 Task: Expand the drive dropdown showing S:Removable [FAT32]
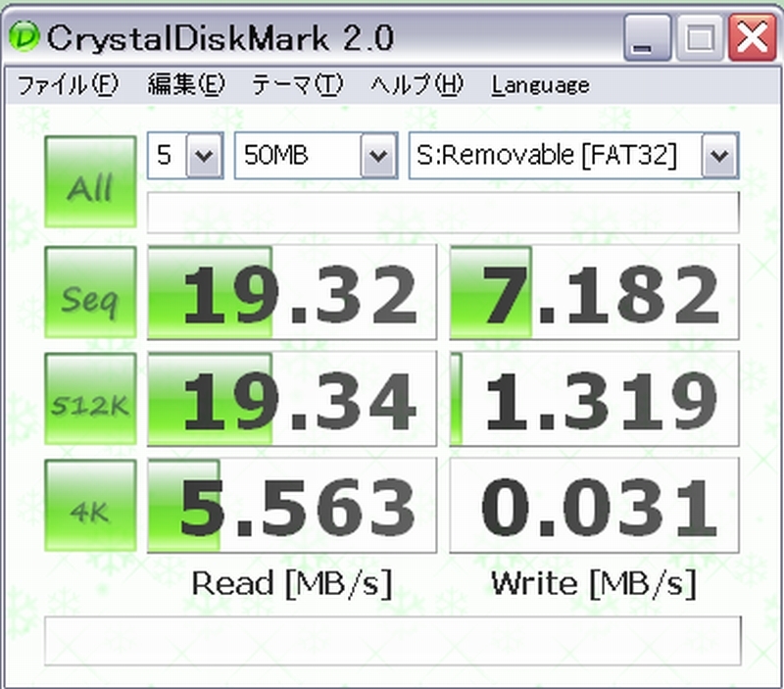(x=720, y=156)
